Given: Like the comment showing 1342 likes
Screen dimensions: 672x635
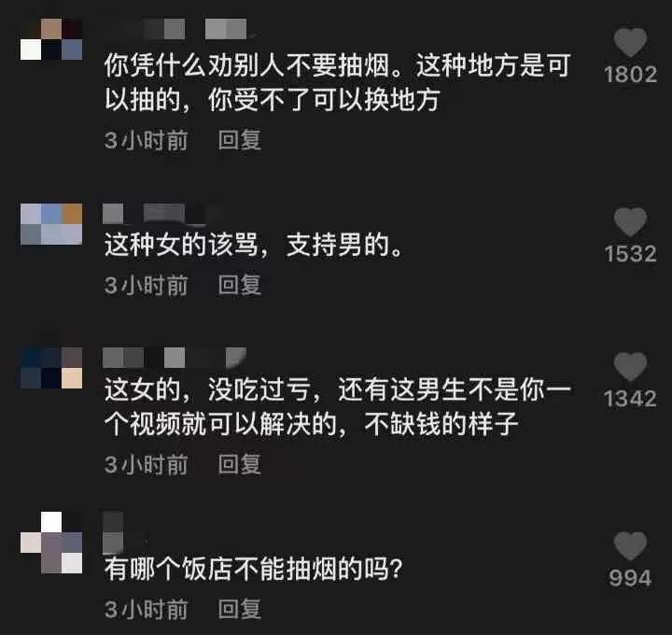Looking at the screenshot, I should coord(630,366).
